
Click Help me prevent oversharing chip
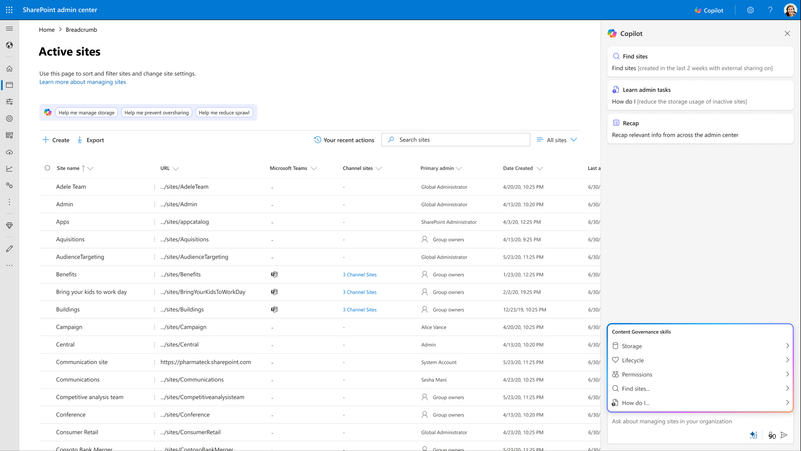pyautogui.click(x=156, y=112)
